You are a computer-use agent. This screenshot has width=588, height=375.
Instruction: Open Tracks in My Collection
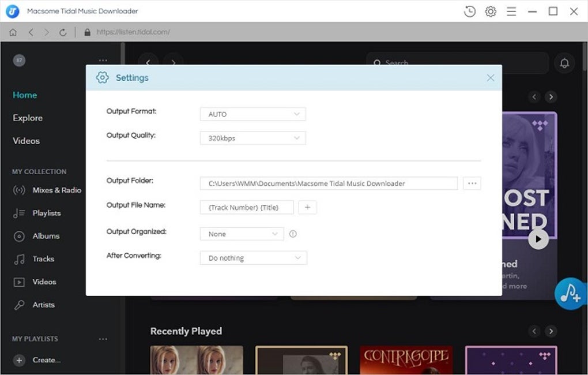[34, 259]
